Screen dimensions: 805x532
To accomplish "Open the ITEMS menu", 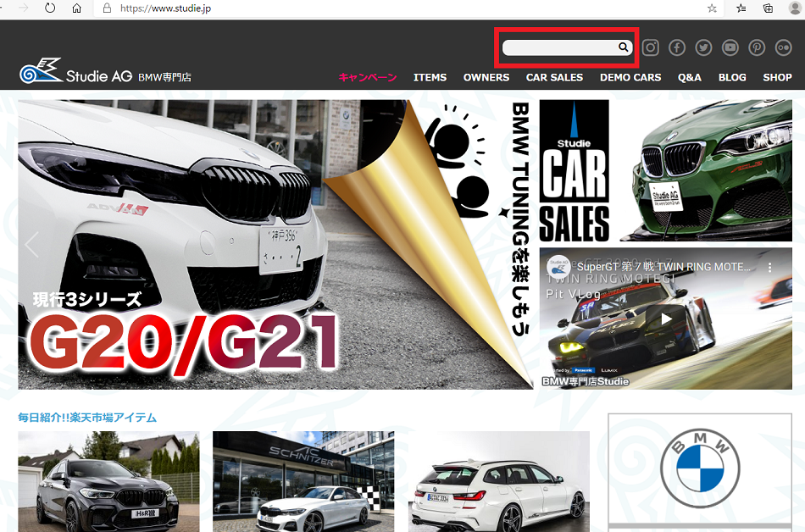I will point(430,77).
